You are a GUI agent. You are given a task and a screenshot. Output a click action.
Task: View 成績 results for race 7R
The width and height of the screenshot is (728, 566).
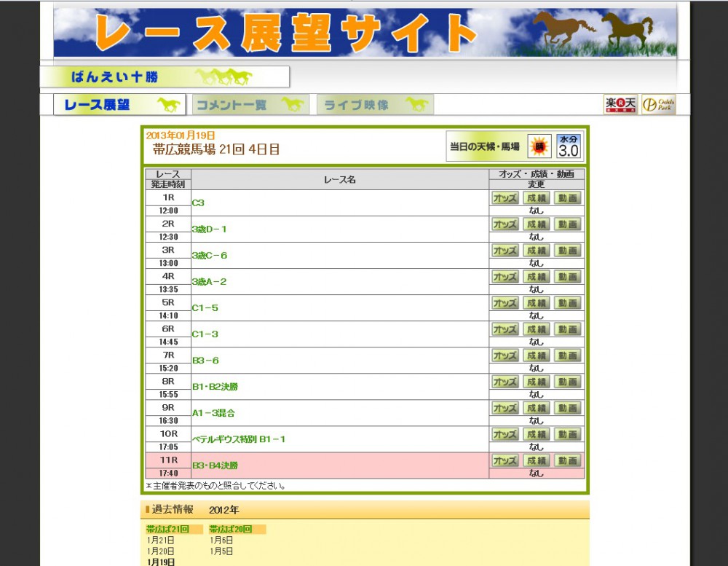click(537, 355)
